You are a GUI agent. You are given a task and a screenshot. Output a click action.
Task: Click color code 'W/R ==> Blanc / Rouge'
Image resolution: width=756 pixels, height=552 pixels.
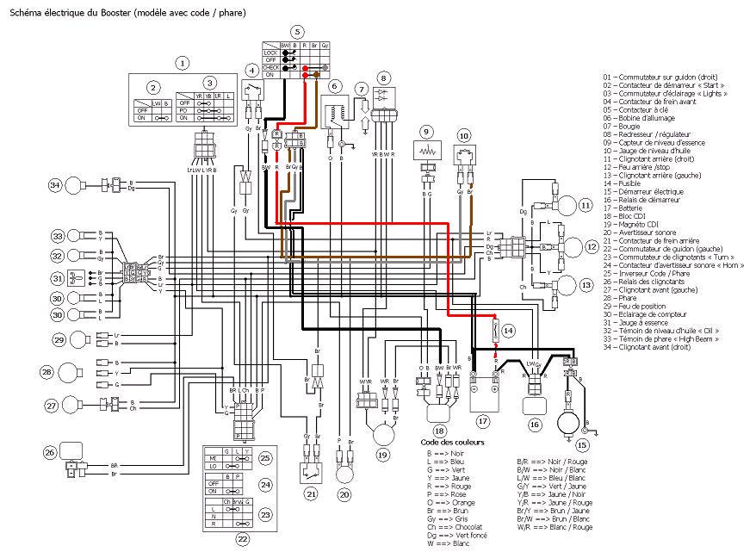click(x=555, y=527)
